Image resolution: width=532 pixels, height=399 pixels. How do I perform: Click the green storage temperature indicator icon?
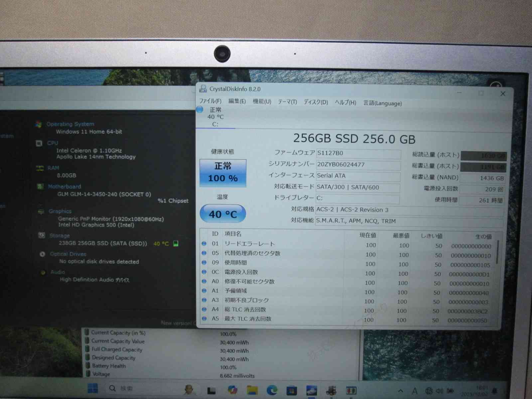click(176, 244)
